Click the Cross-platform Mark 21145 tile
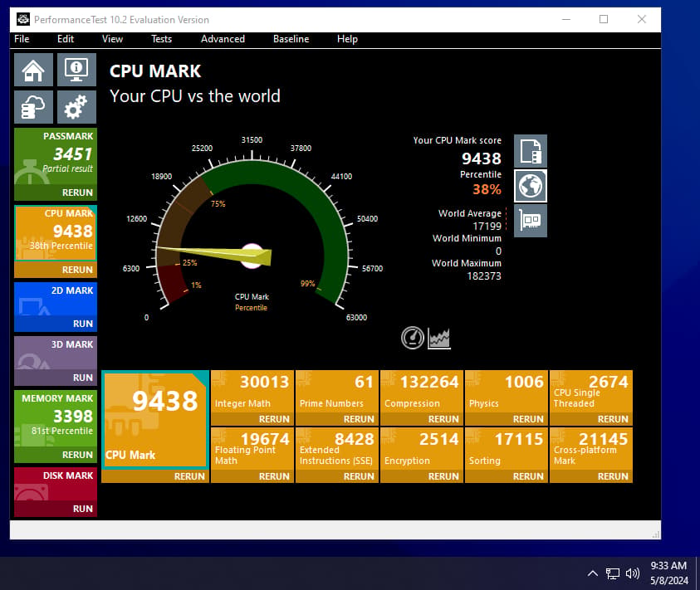This screenshot has width=700, height=590. click(591, 449)
